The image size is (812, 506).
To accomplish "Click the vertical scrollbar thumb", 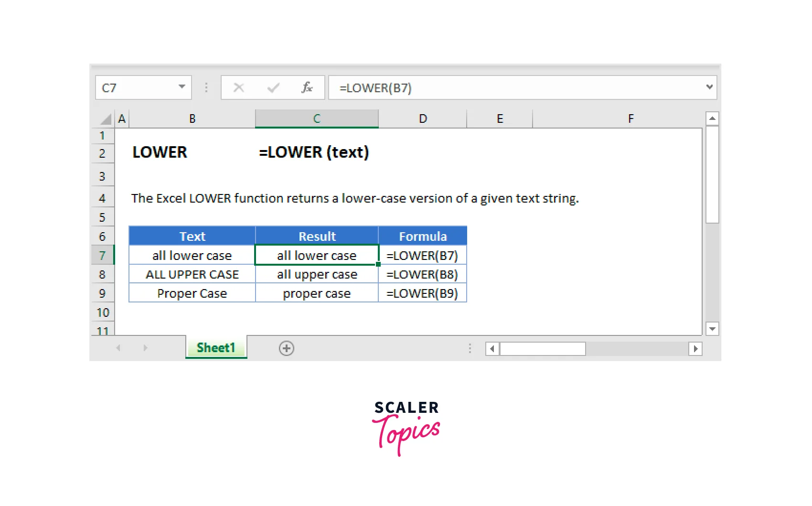I will point(712,174).
